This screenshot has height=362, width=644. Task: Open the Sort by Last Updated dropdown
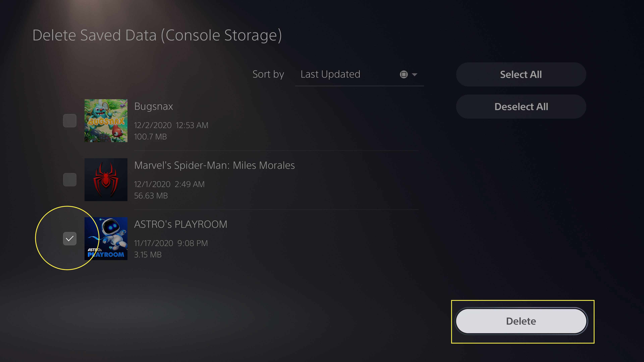click(x=360, y=74)
